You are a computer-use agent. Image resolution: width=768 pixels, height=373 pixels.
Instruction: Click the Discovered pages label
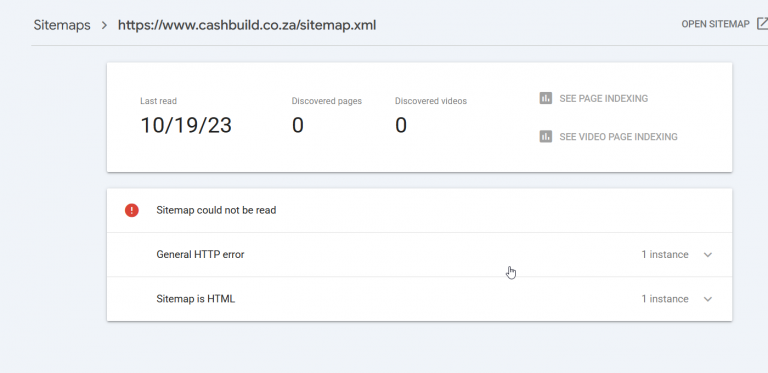(327, 101)
